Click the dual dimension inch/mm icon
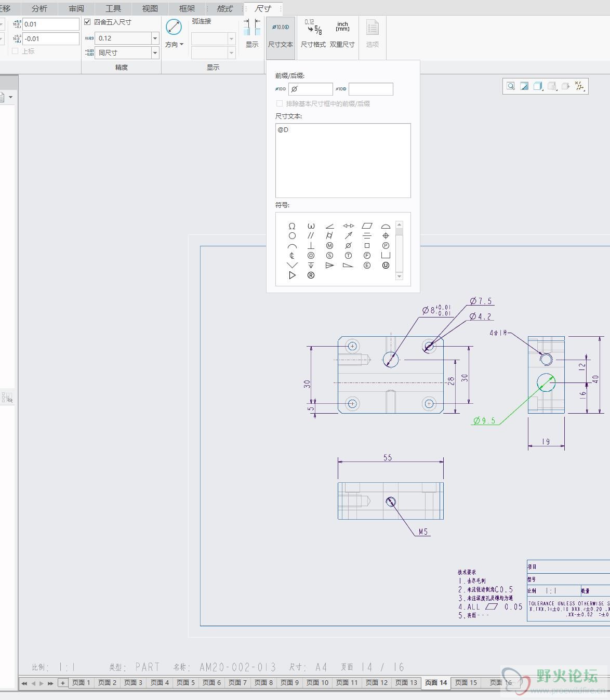 (x=342, y=34)
